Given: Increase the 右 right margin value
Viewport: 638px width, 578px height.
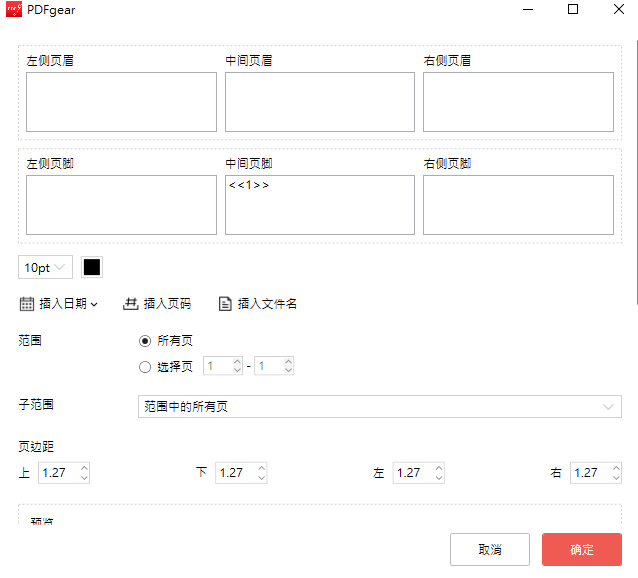Looking at the screenshot, I should pyautogui.click(x=616, y=468).
